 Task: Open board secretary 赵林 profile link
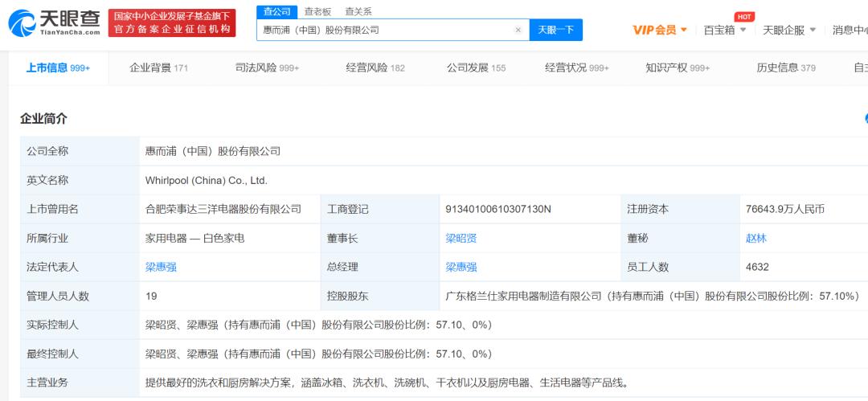tap(756, 239)
